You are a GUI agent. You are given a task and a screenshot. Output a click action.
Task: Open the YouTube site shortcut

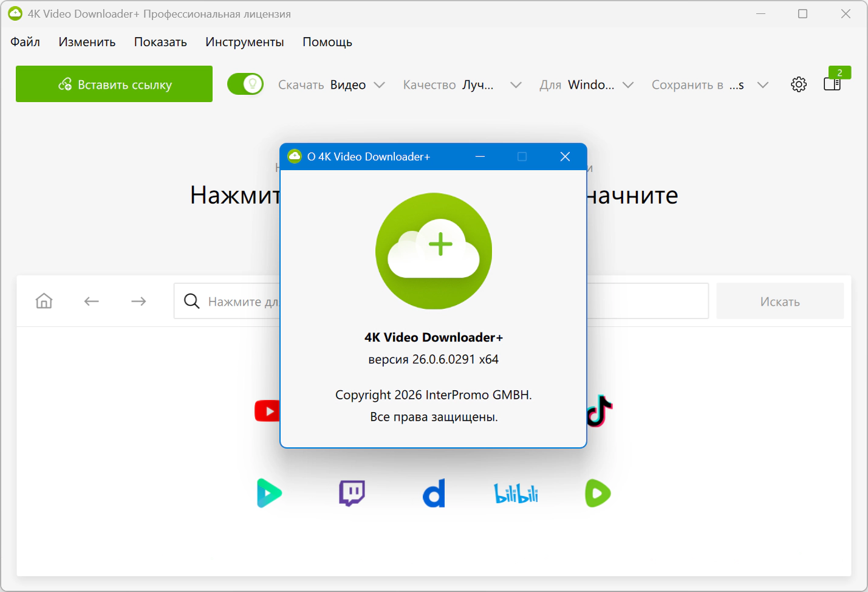click(266, 411)
